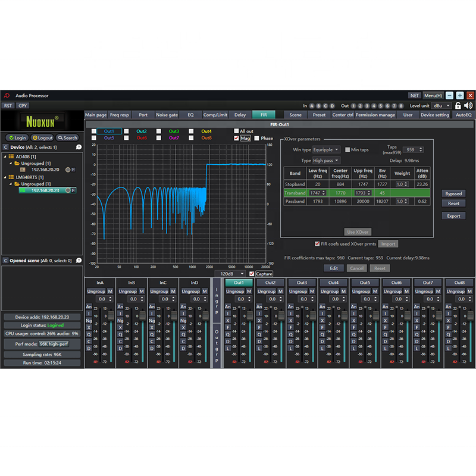476x476 pixels.
Task: Click the Login button
Action: pos(18,138)
